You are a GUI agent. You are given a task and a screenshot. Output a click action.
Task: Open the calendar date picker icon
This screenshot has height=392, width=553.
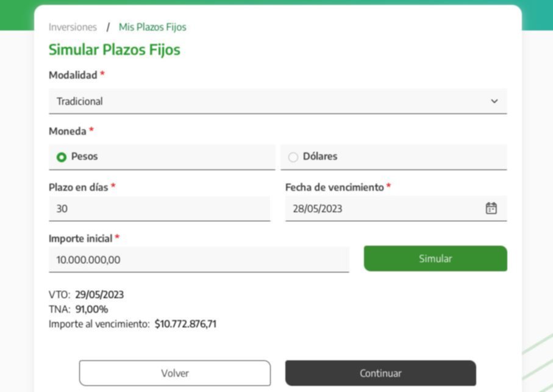[491, 208]
